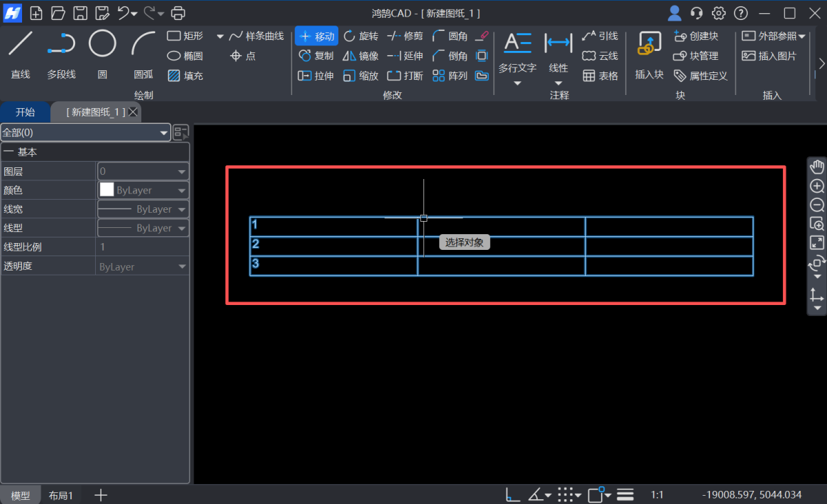Expand the 颜色 ByLayer color dropdown

(182, 189)
